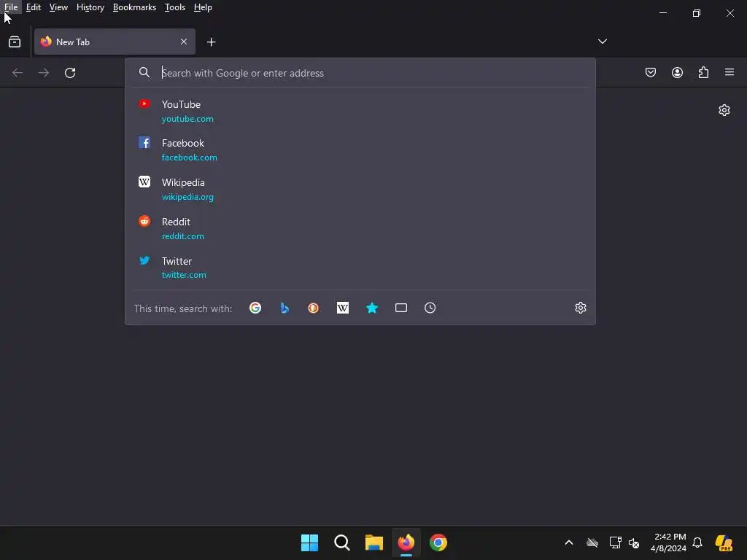Open new tab page personalize gear
Viewport: 747px width, 560px height.
tap(724, 111)
